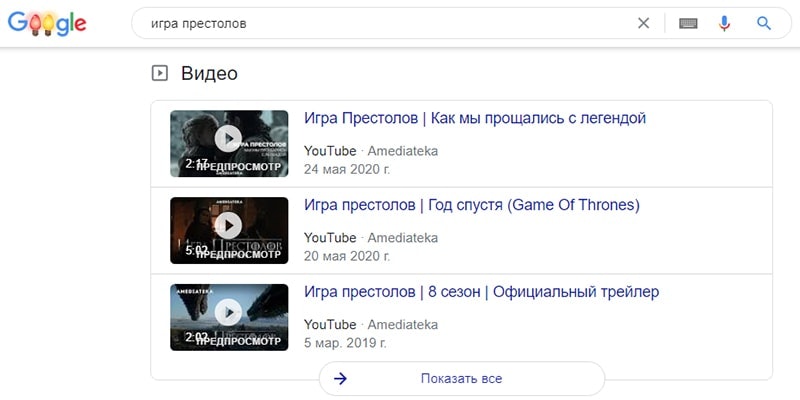
Task: Play the 2:17 video preview
Action: [x=229, y=144]
